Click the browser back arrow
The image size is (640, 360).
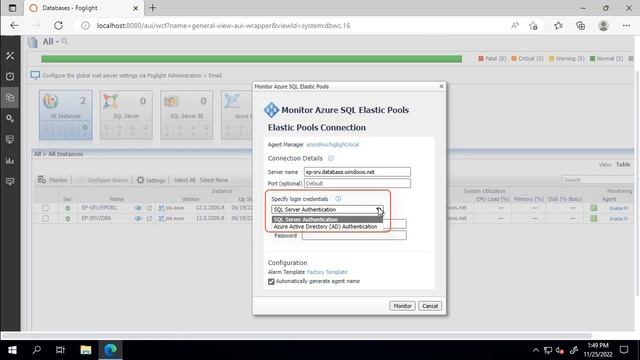pyautogui.click(x=14, y=25)
